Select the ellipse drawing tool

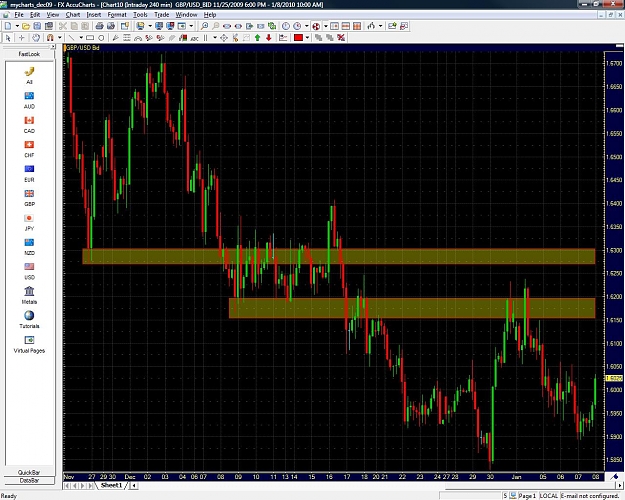click(101, 38)
